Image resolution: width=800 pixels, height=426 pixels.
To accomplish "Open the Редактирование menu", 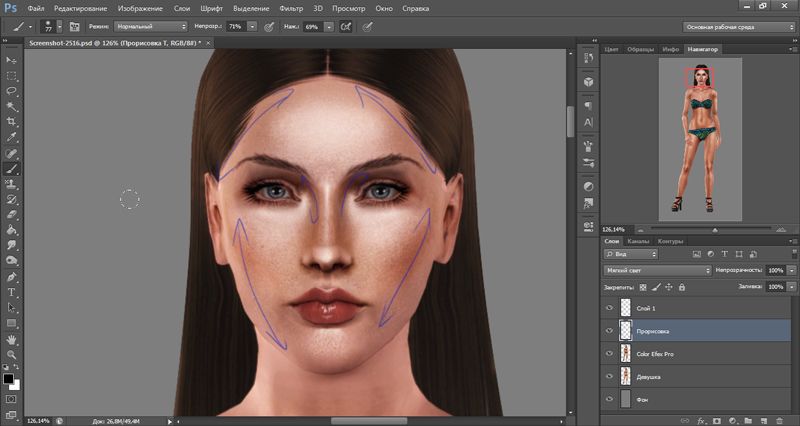I will pos(81,9).
